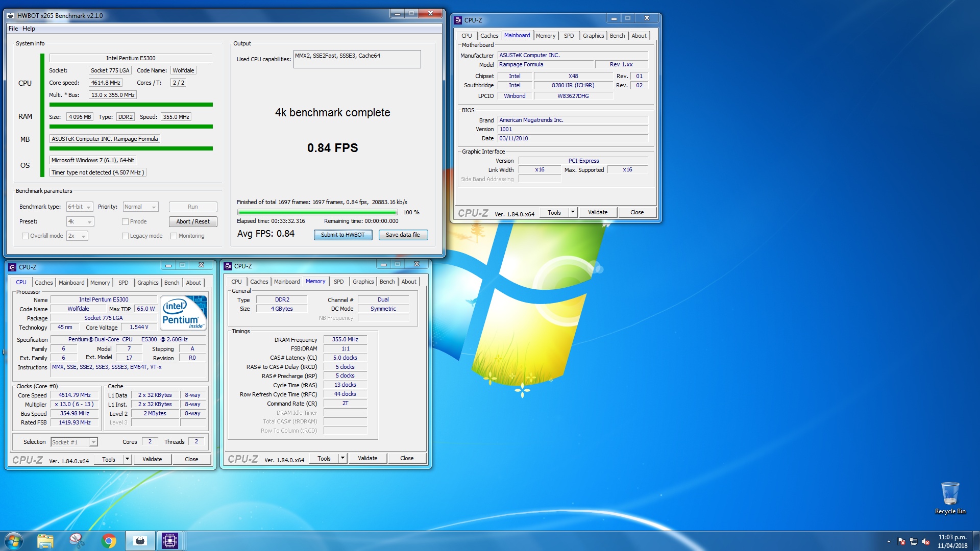Screen dimensions: 980x551
Task: Toggle the Monitoring checkbox
Action: pyautogui.click(x=174, y=236)
